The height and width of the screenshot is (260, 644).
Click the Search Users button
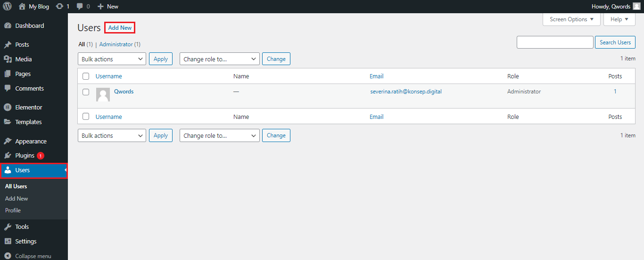615,42
